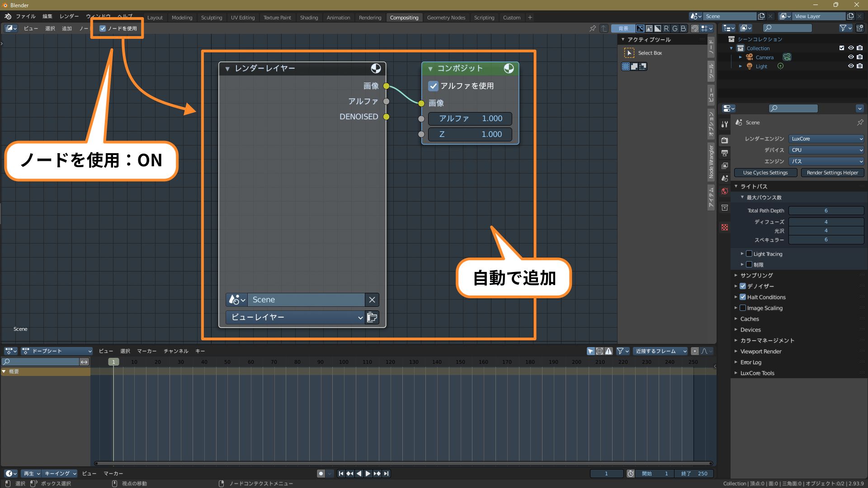The width and height of the screenshot is (868, 488).
Task: Open the Render properties tab
Action: [725, 140]
